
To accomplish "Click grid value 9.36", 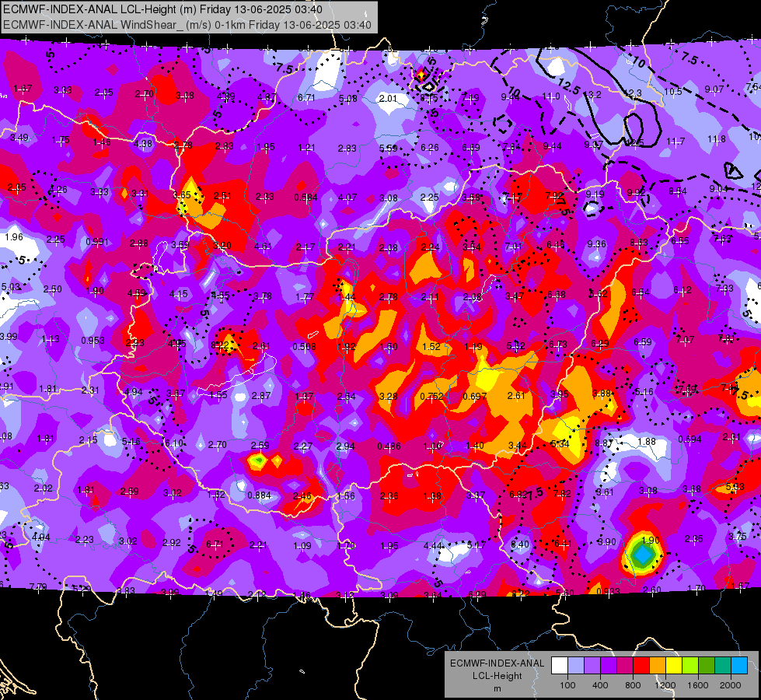I will point(596,244).
